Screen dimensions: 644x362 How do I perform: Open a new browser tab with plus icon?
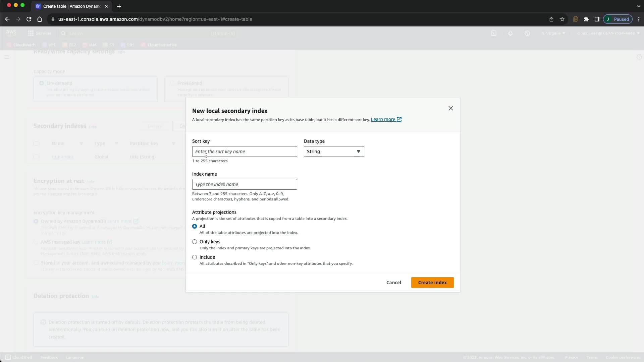[x=119, y=6]
